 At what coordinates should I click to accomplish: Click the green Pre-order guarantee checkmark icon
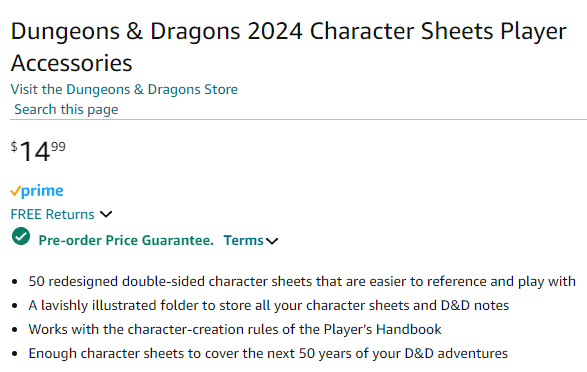[x=21, y=236]
